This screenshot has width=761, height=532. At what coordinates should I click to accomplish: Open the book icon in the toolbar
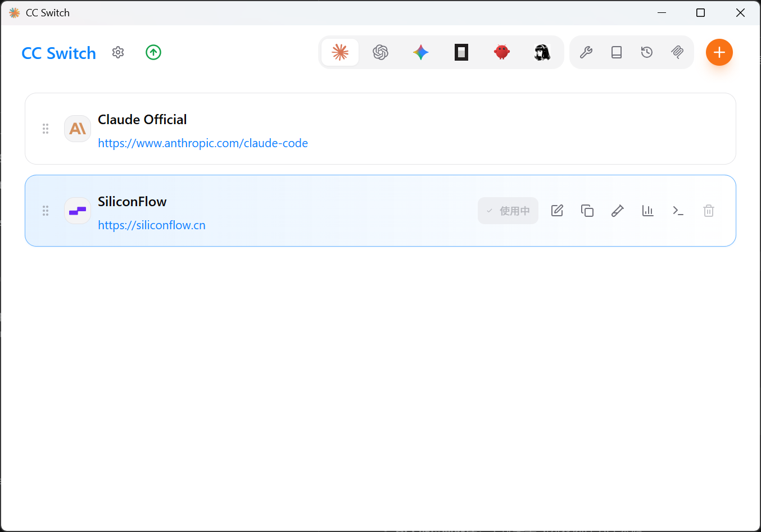pyautogui.click(x=617, y=52)
